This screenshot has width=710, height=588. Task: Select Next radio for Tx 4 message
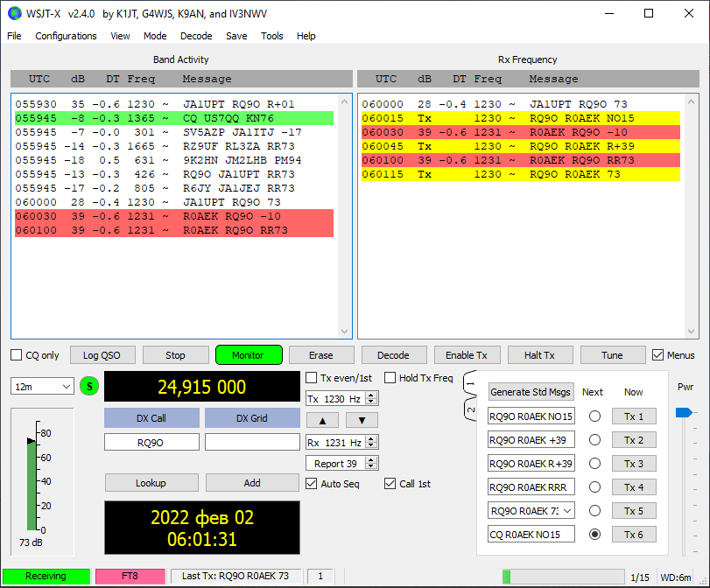pyautogui.click(x=595, y=487)
